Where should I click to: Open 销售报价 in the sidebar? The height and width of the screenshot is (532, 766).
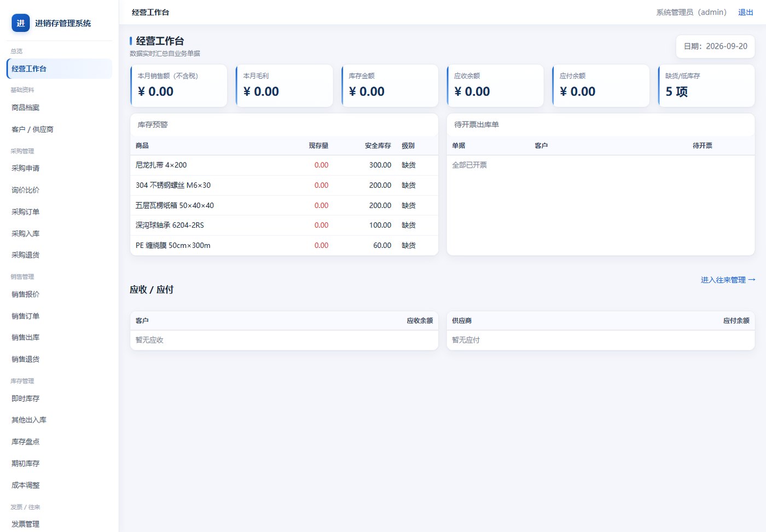[59, 294]
